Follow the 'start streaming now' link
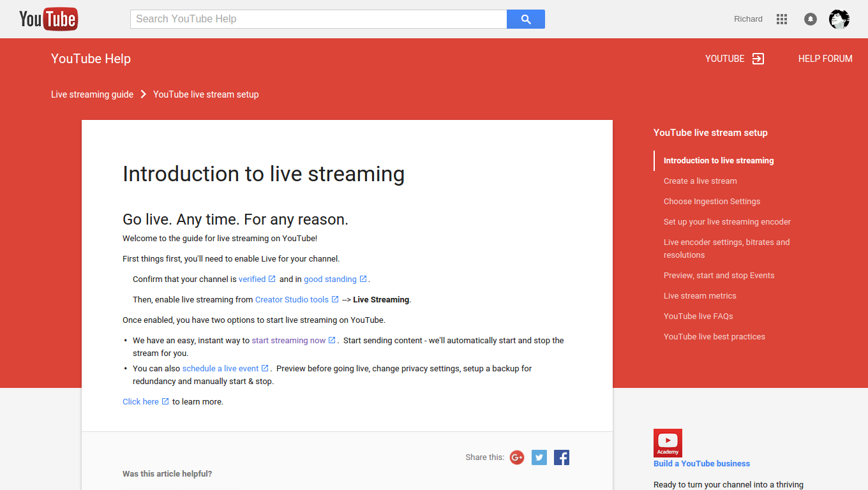868x490 pixels. point(288,340)
